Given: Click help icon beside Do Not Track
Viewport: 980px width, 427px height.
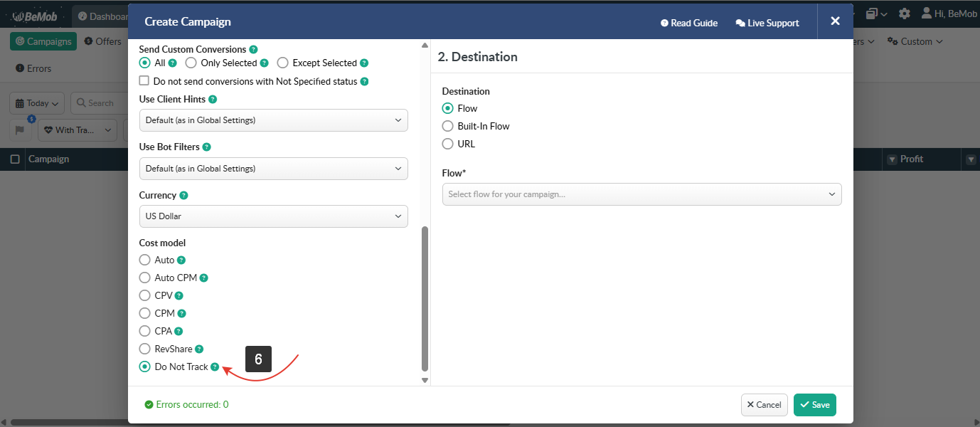Looking at the screenshot, I should pos(215,367).
